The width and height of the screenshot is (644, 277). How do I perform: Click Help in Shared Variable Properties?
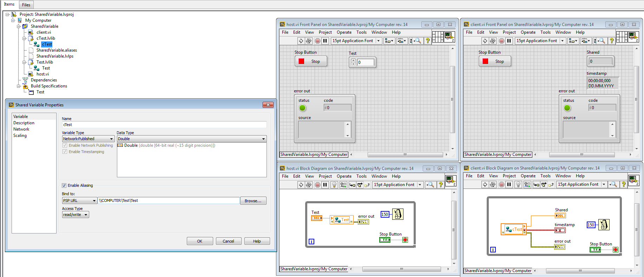[x=257, y=241]
